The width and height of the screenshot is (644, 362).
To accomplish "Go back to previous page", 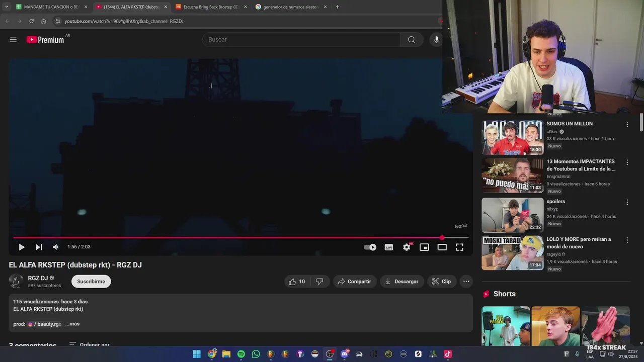I will 7,21.
